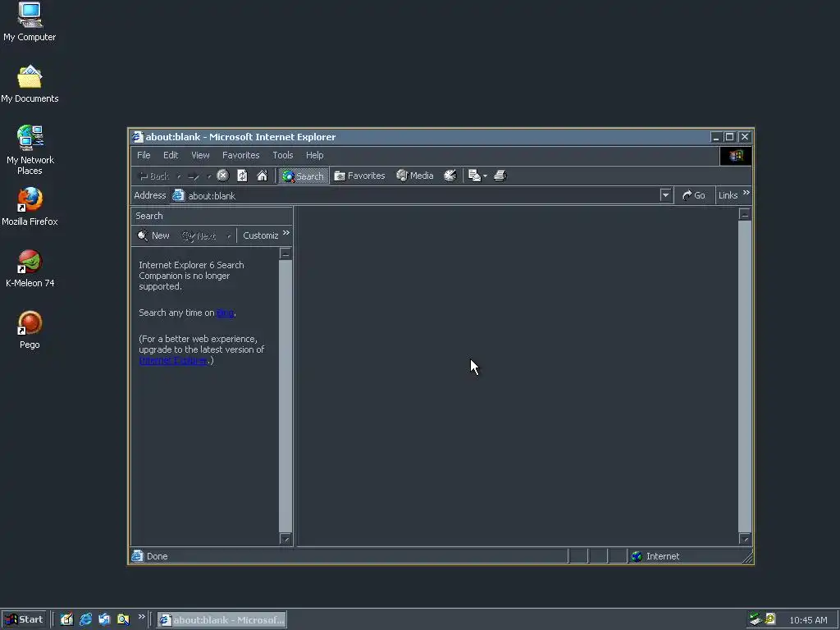Open the View menu

[x=200, y=155]
